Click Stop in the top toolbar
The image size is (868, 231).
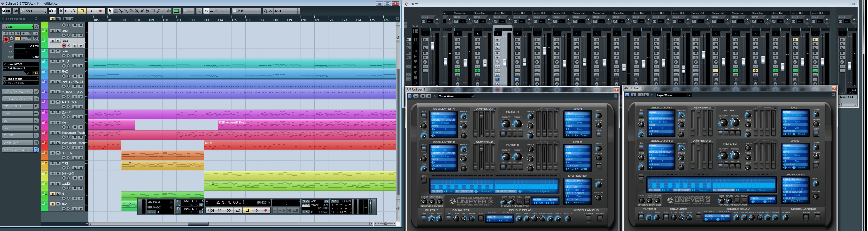coord(82,11)
